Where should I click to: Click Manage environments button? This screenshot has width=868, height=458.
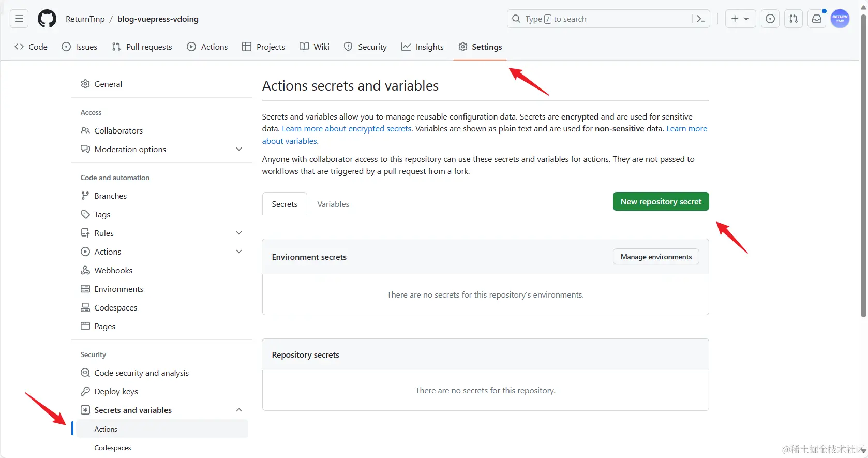tap(656, 257)
